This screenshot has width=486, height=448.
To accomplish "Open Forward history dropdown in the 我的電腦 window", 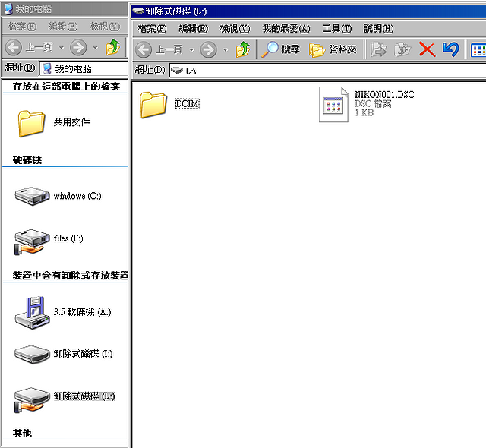I will (96, 48).
